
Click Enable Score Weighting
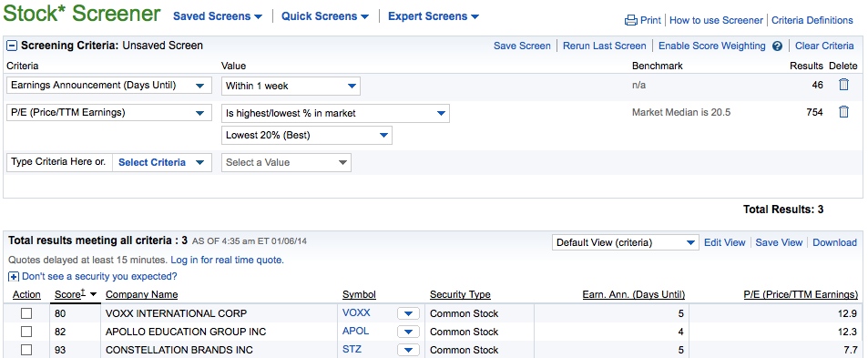712,46
